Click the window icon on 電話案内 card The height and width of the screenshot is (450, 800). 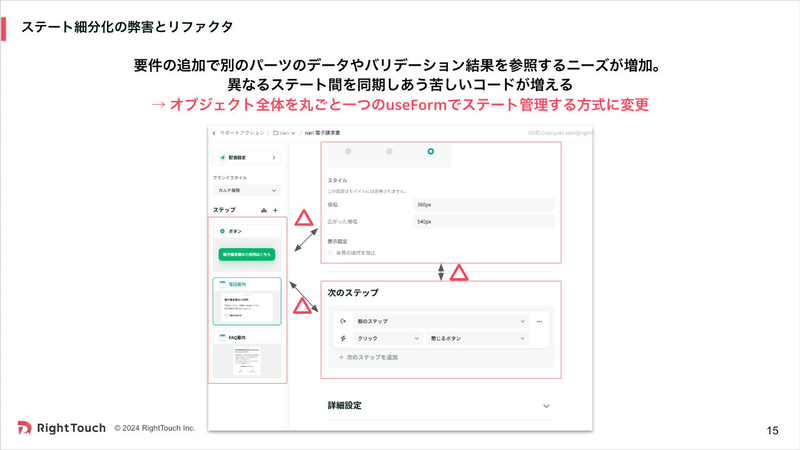coord(222,284)
